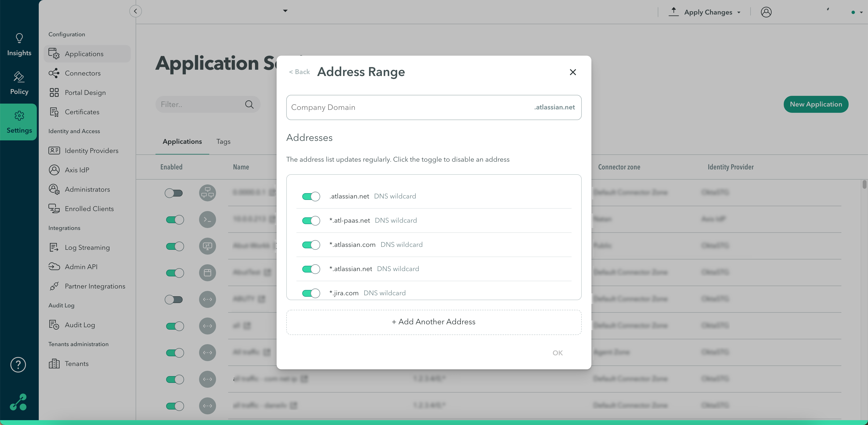Image resolution: width=868 pixels, height=425 pixels.
Task: Open Insights lightbulb icon in left rail
Action: pyautogui.click(x=19, y=38)
